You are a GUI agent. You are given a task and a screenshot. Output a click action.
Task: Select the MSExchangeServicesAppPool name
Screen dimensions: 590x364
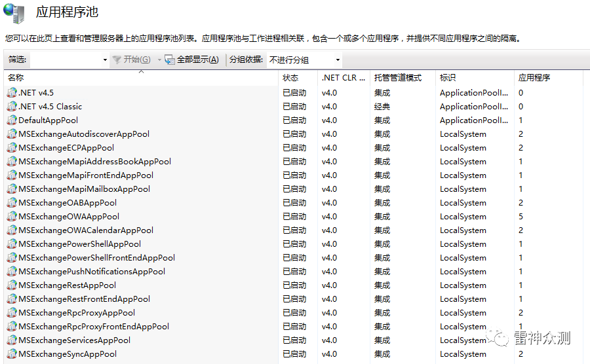(x=75, y=340)
